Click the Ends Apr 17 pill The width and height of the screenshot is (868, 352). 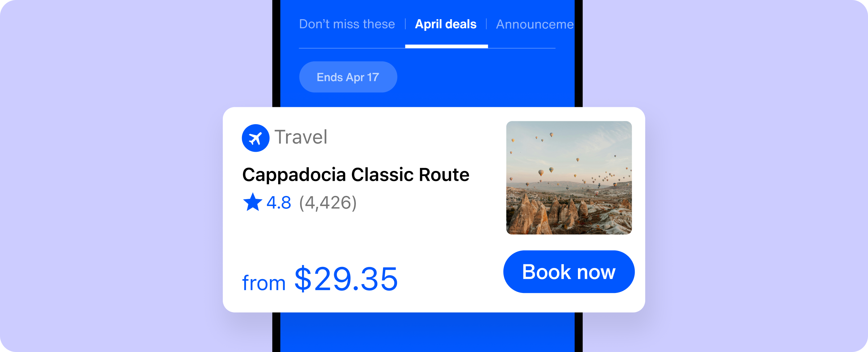point(348,77)
